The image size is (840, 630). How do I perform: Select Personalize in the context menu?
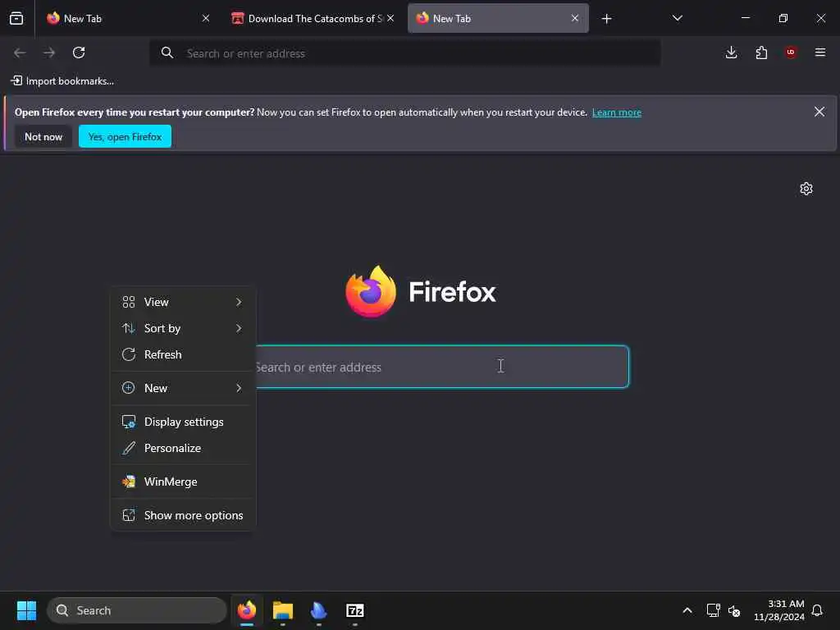(183, 448)
